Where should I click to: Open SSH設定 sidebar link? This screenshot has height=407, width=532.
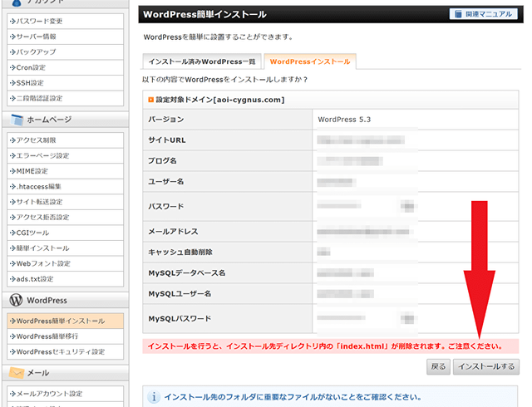coord(65,83)
